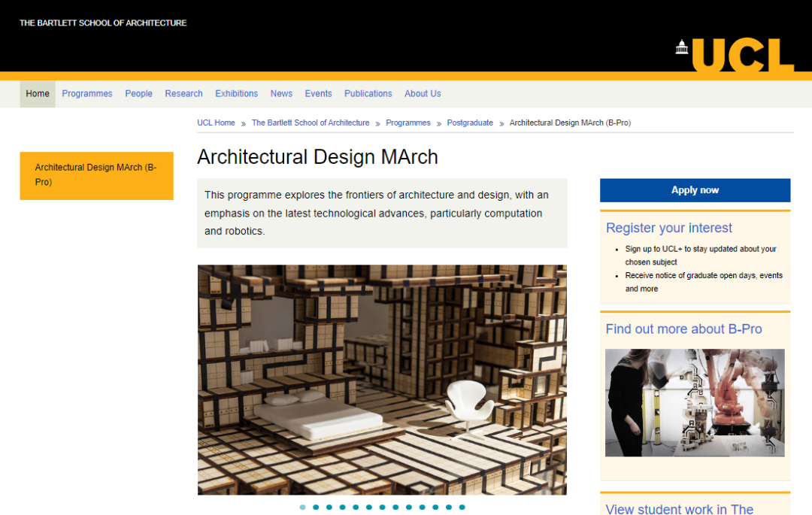
Task: Select the first carousel dot indicator
Action: point(303,507)
